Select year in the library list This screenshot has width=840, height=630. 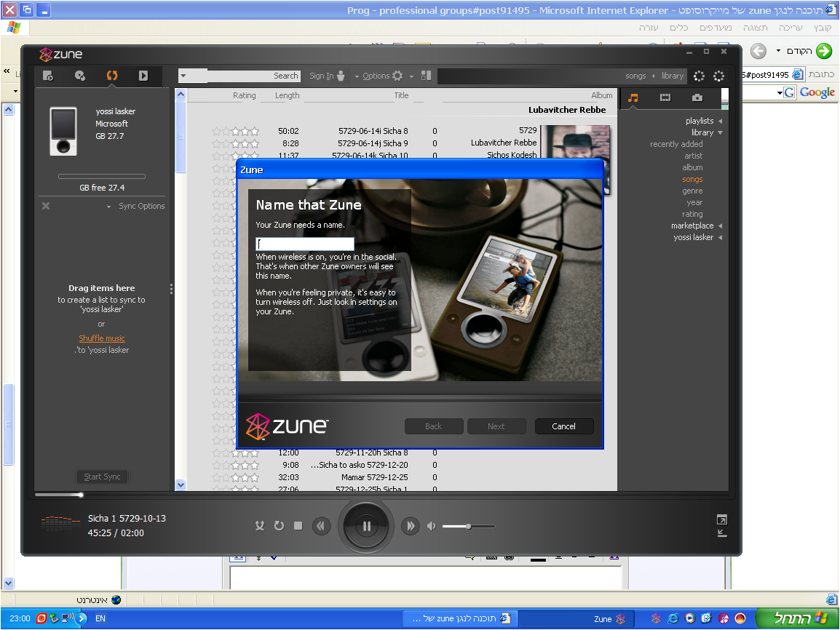(694, 203)
